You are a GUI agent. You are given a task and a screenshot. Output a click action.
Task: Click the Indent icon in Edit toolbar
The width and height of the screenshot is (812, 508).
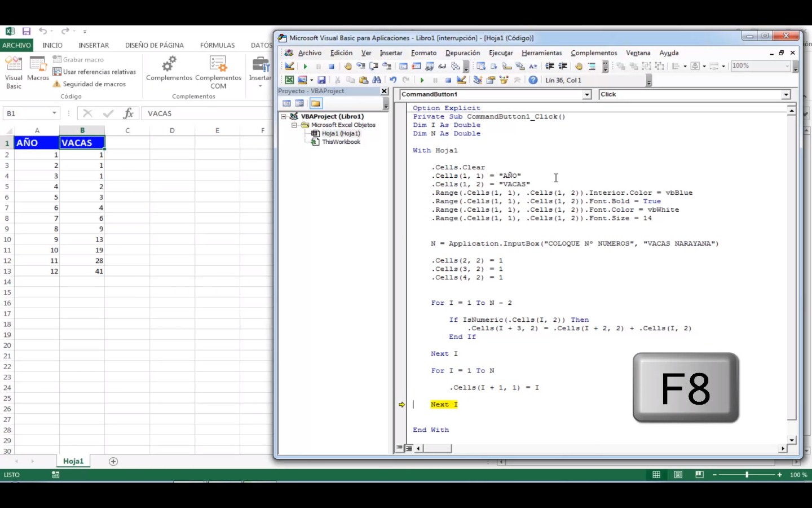pyautogui.click(x=550, y=66)
